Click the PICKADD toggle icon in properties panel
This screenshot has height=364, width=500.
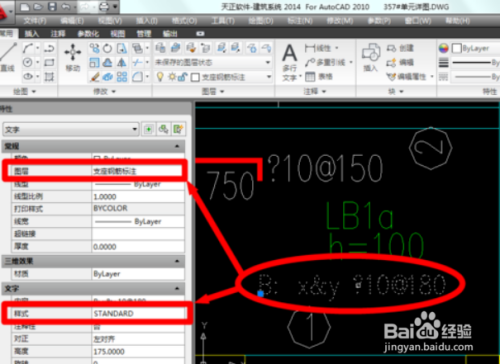pos(149,129)
